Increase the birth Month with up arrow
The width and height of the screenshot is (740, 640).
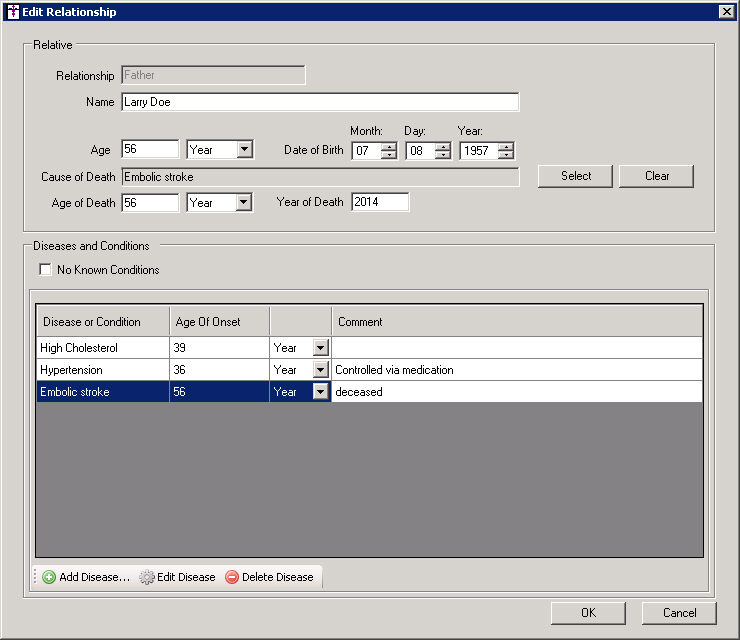[389, 146]
